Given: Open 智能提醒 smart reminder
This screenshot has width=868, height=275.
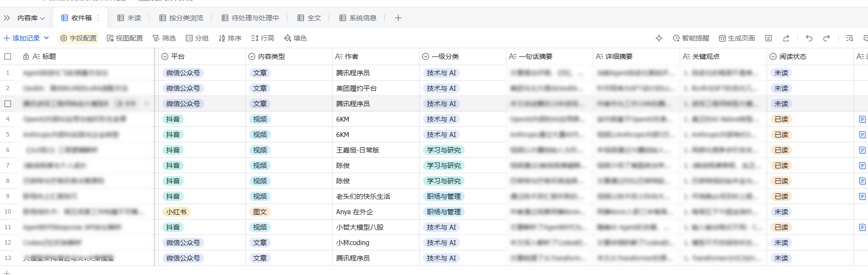Looking at the screenshot, I should click(x=691, y=38).
